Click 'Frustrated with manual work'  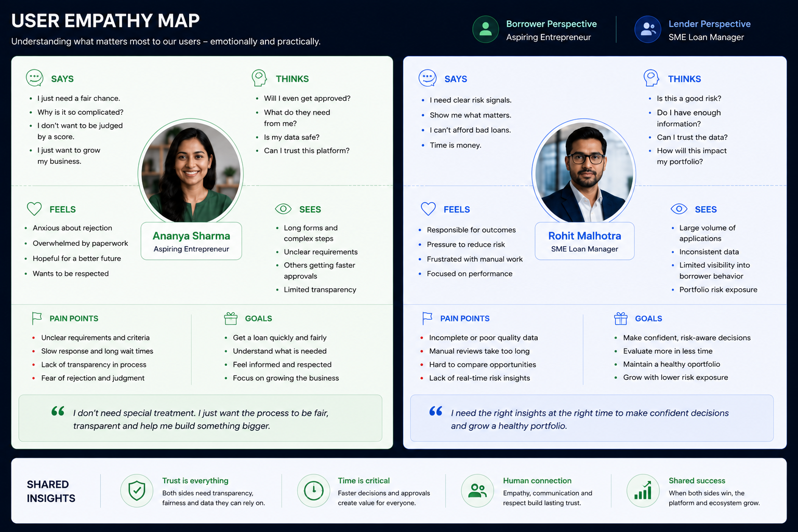pos(475,259)
